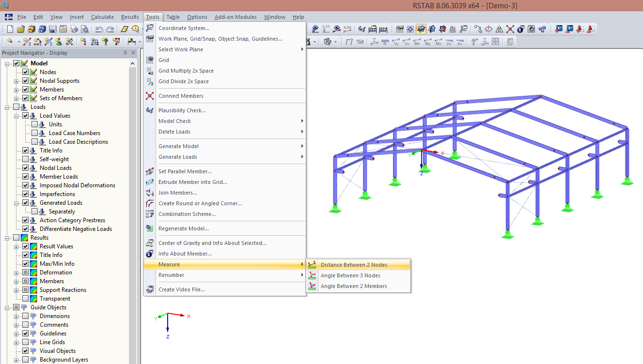Click the Connect Members toolbar icon
This screenshot has height=364, width=643.
pos(510,29)
